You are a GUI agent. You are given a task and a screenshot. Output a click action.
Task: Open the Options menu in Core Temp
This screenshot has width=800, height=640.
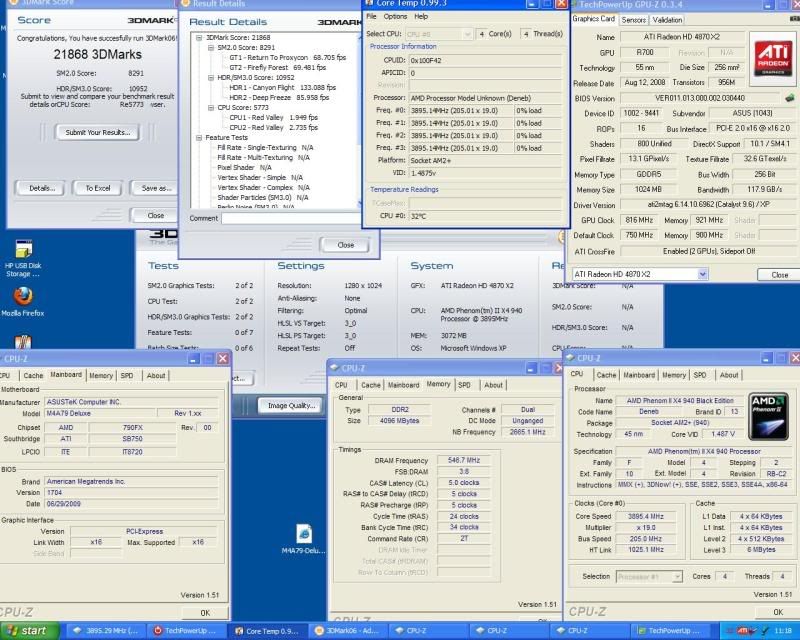tap(395, 16)
